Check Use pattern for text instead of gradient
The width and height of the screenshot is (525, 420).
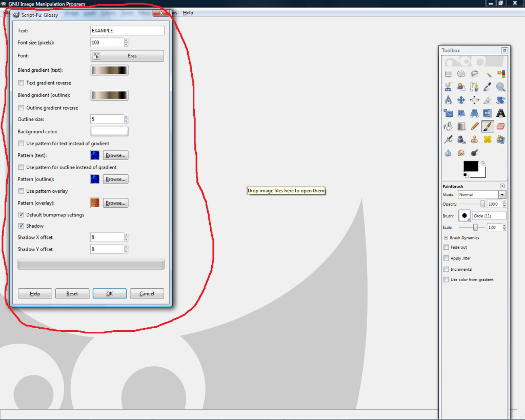point(21,144)
